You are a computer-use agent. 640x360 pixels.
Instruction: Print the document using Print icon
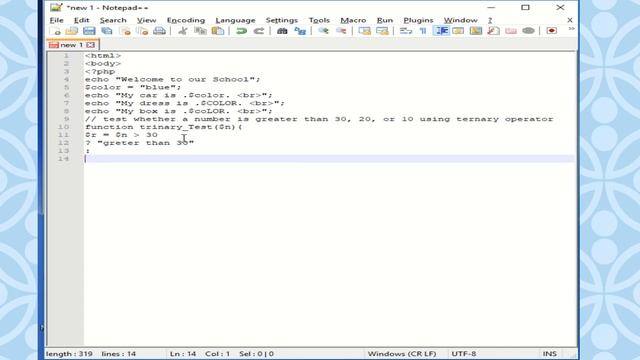[x=160, y=31]
